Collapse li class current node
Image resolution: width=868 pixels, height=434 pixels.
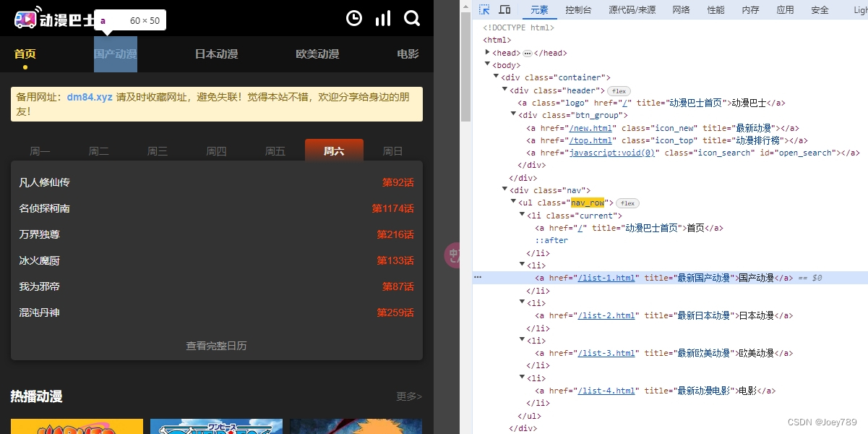(x=523, y=216)
